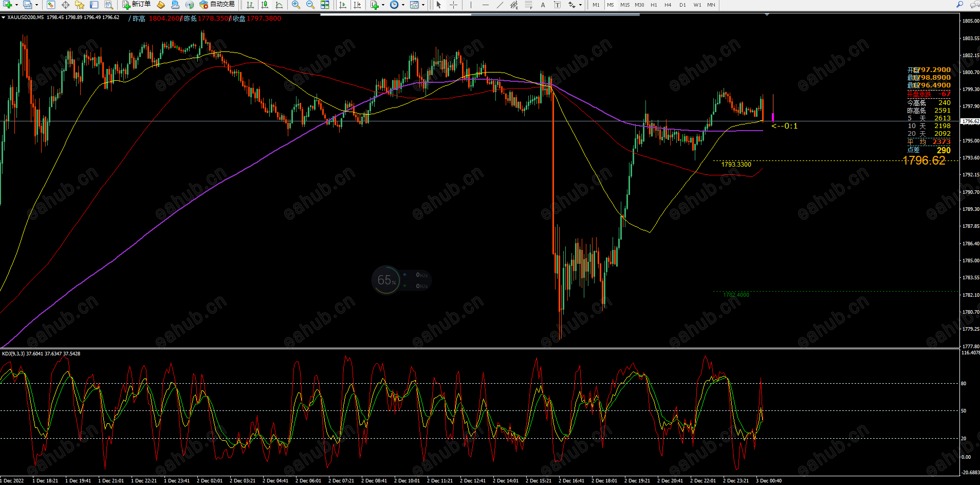Zoom in on the chart

[x=296, y=5]
